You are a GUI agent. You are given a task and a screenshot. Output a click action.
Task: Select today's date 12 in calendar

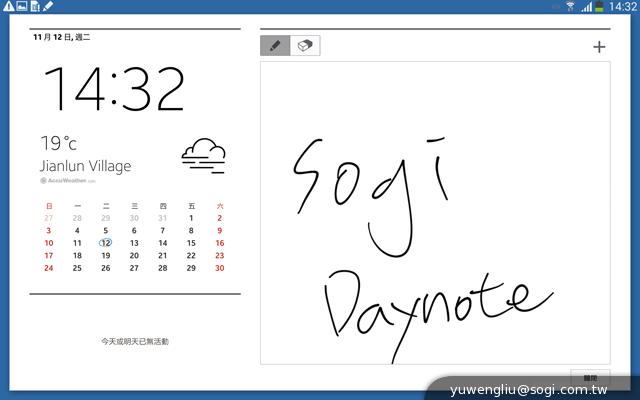point(105,243)
